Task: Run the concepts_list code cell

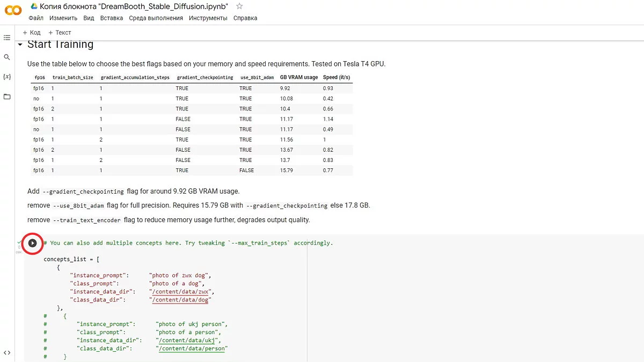Action: [32, 243]
